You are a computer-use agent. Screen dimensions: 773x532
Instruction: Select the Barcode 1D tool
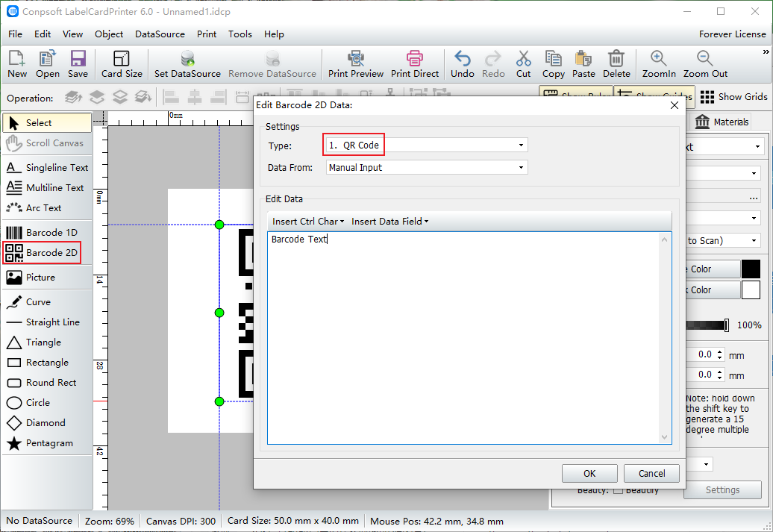click(47, 232)
